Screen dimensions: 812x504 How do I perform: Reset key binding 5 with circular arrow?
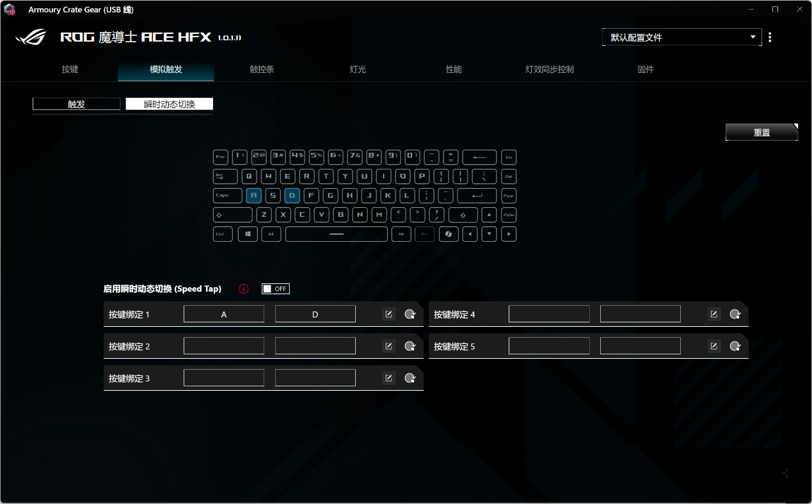click(735, 346)
